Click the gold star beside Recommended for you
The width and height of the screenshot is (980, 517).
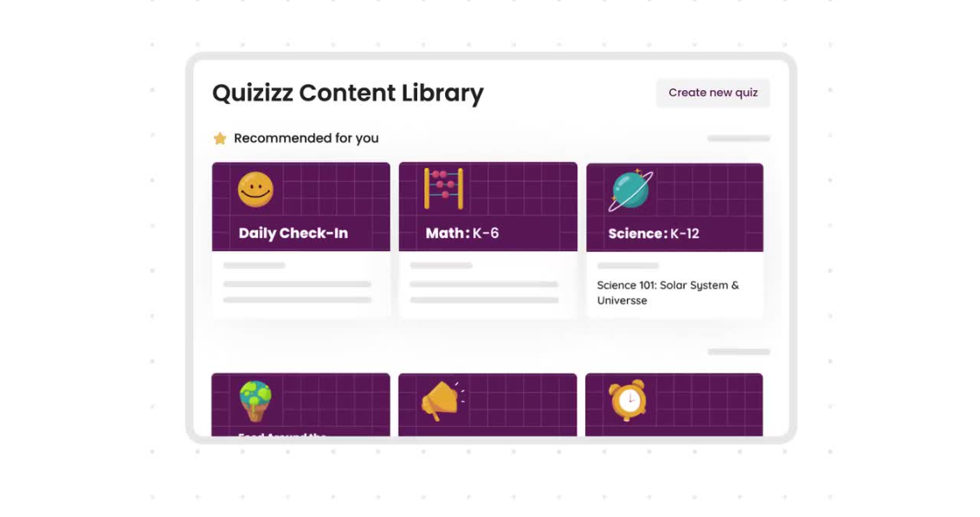[220, 139]
